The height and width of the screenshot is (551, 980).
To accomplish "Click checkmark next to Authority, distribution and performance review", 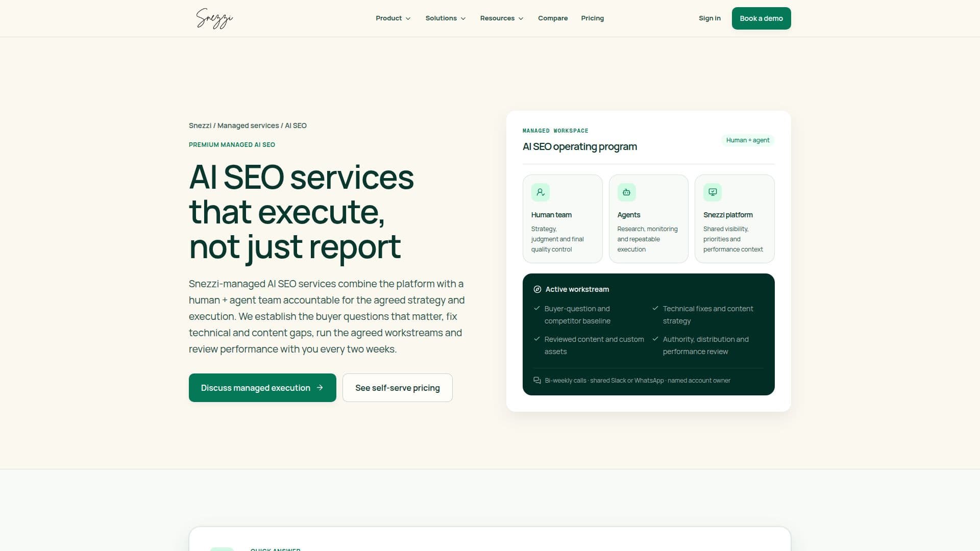I will tap(655, 339).
